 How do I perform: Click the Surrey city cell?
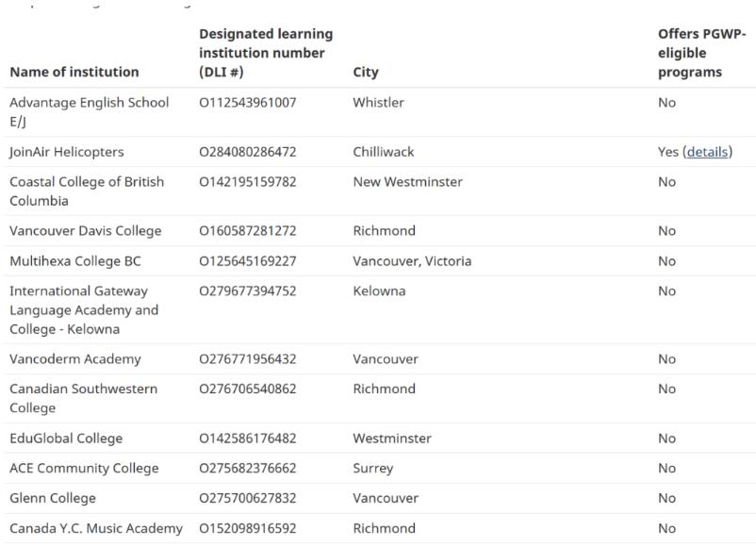coord(372,469)
